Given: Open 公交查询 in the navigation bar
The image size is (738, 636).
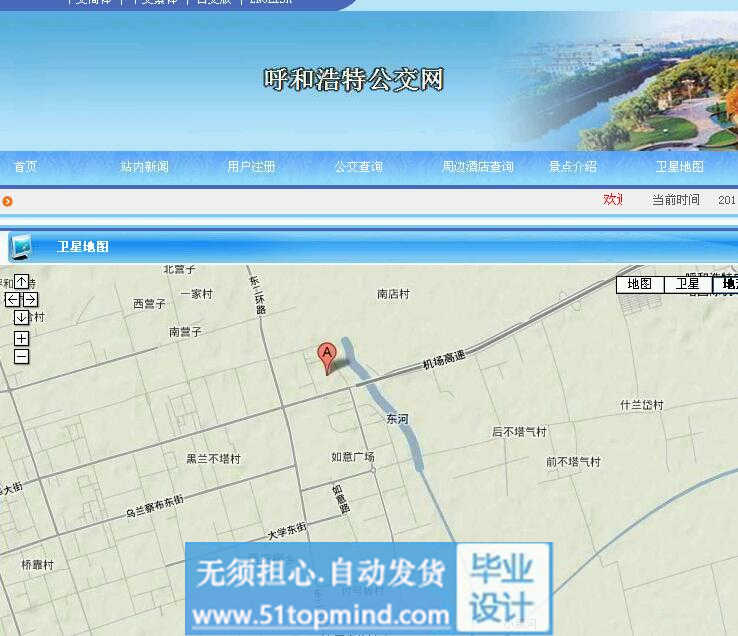Looking at the screenshot, I should 359,167.
